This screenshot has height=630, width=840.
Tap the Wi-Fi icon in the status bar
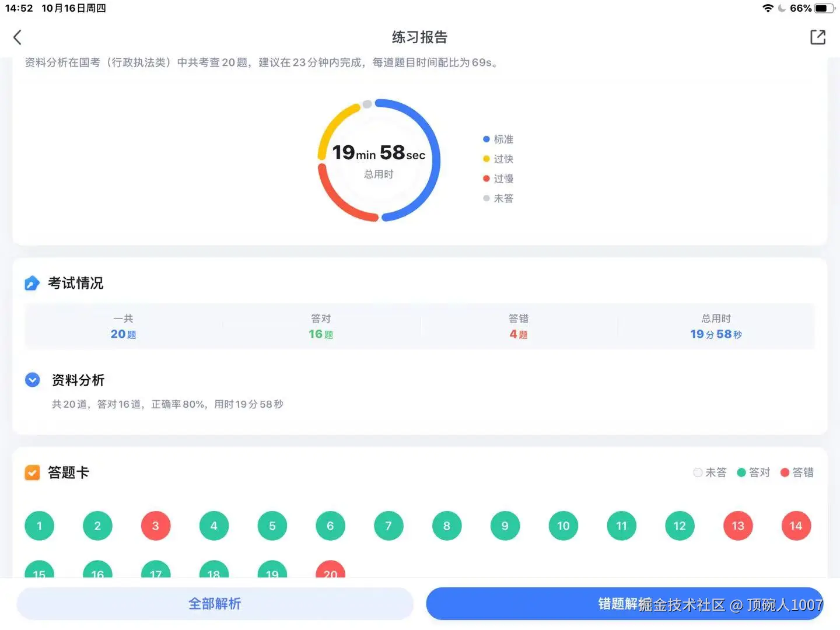click(x=767, y=8)
